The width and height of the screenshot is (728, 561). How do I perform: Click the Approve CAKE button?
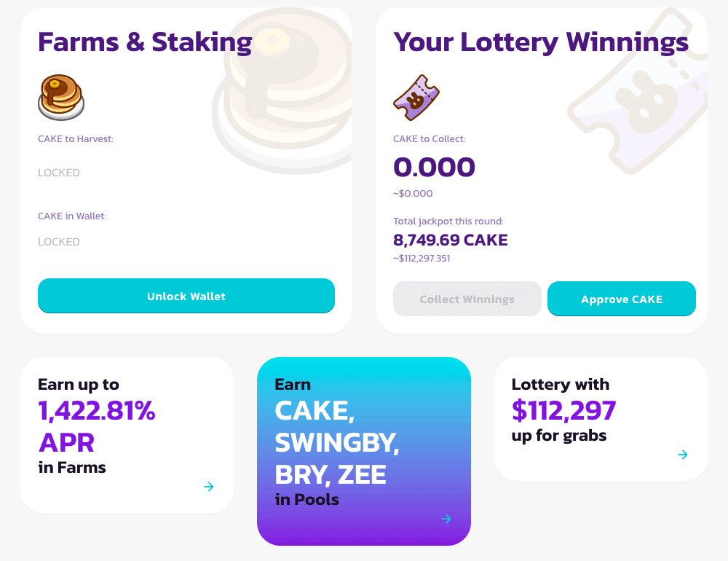coord(622,299)
